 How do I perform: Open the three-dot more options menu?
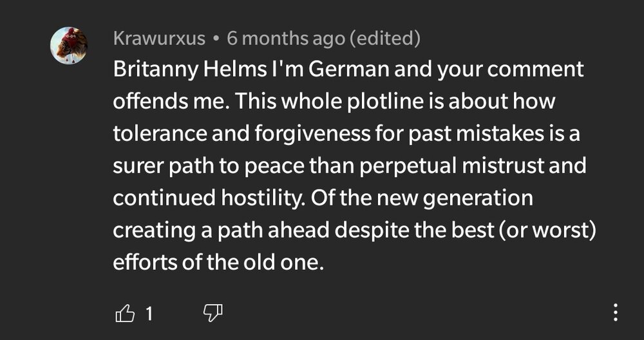tap(615, 312)
